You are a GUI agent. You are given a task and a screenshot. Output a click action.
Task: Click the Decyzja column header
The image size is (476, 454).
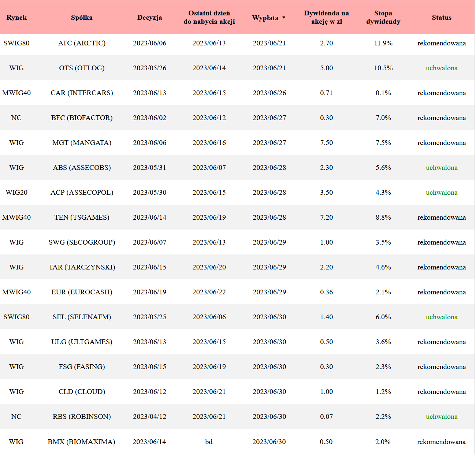(x=149, y=18)
